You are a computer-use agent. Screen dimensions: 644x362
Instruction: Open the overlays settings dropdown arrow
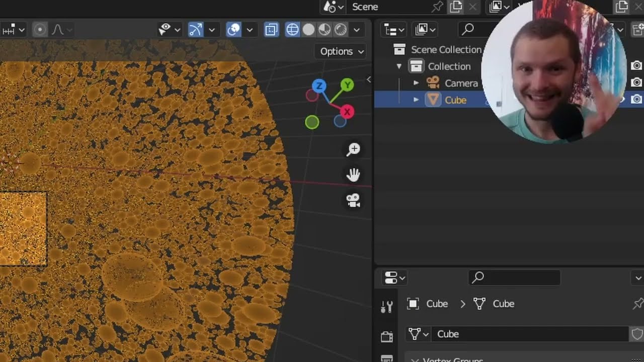pyautogui.click(x=249, y=30)
